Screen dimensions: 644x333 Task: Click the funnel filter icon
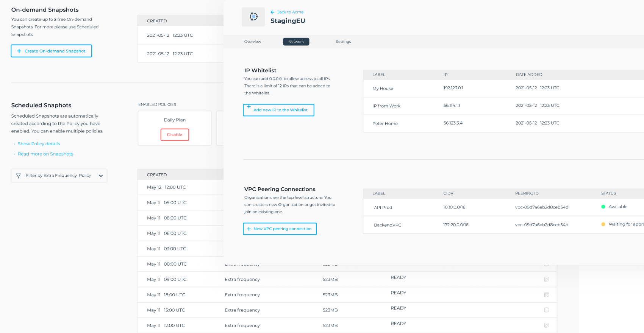(x=18, y=176)
